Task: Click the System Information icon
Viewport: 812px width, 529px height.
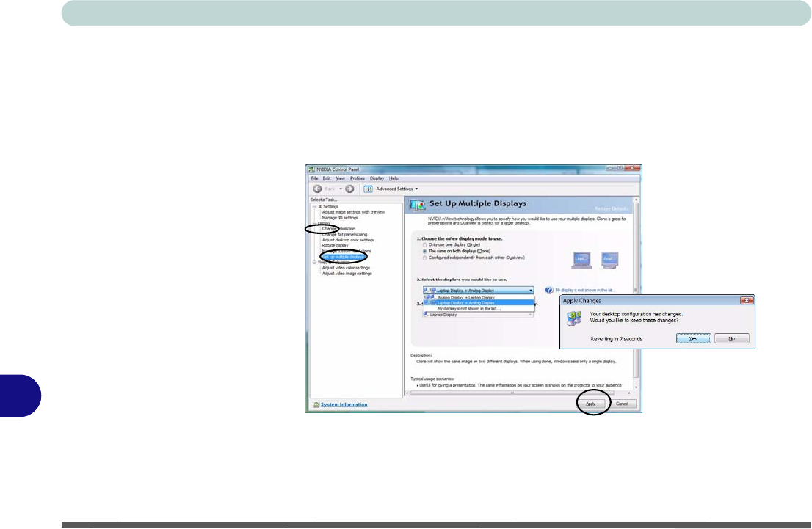Action: [316, 405]
